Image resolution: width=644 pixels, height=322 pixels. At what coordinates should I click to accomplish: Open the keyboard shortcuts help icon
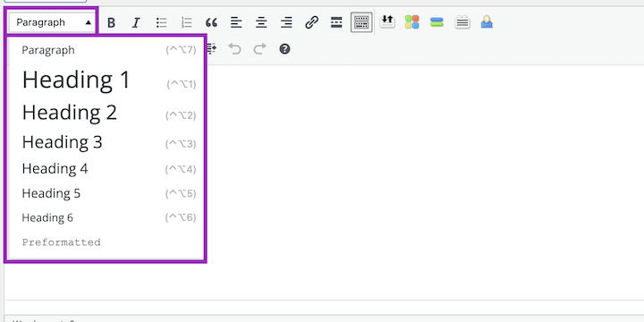(x=284, y=49)
